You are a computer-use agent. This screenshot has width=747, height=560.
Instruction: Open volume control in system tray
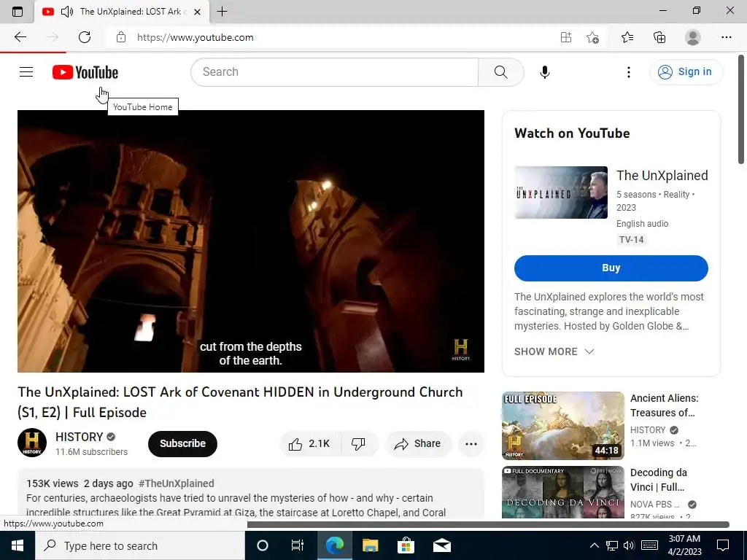(x=629, y=545)
